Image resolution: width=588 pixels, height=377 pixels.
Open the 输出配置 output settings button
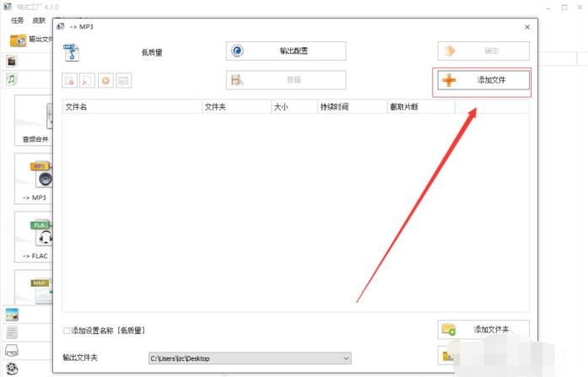click(286, 51)
